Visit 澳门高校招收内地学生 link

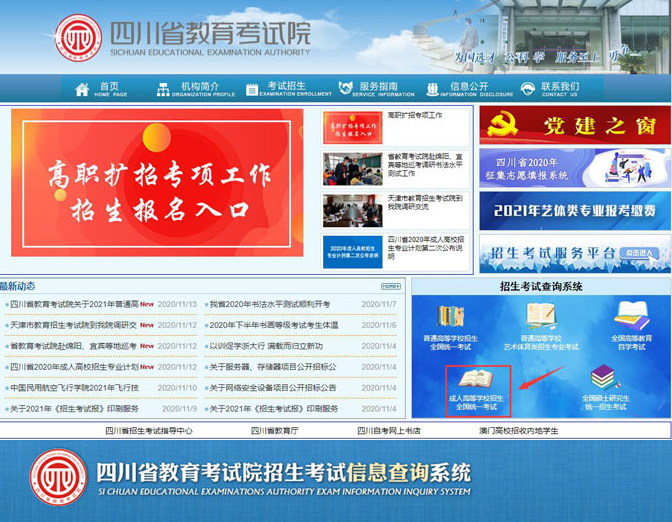click(x=519, y=431)
